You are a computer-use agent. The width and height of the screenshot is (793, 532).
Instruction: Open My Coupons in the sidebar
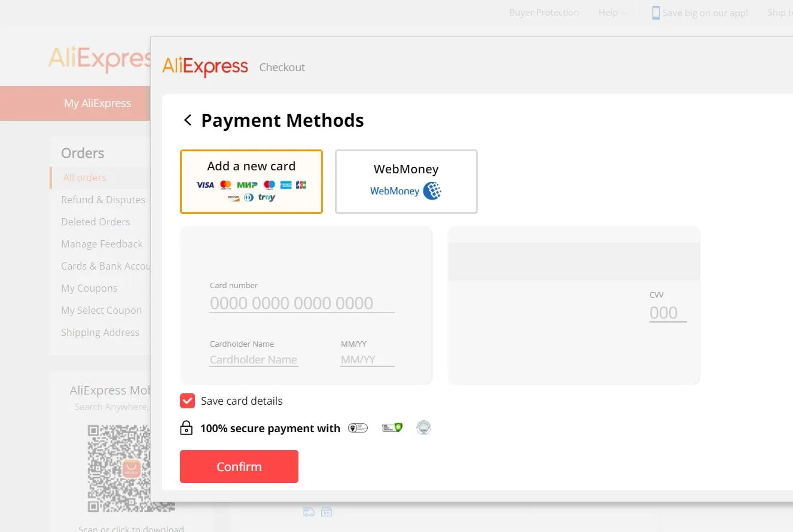pyautogui.click(x=89, y=288)
